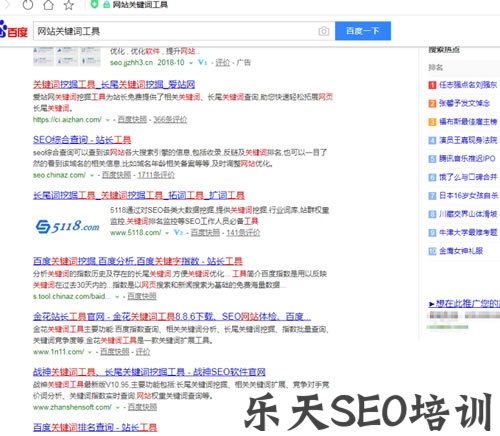500x436 pixels.
Task: Click the 百度一下 search button
Action: point(363,31)
